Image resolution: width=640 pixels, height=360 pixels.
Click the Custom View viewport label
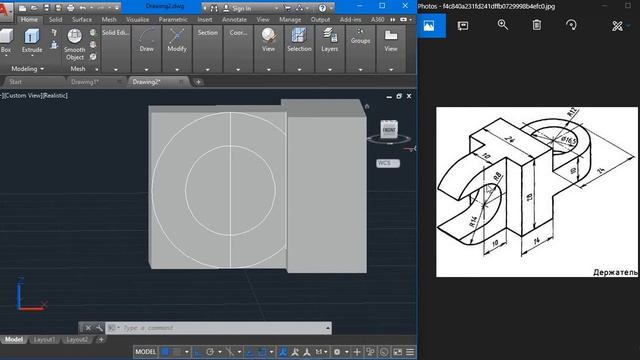pyautogui.click(x=21, y=96)
